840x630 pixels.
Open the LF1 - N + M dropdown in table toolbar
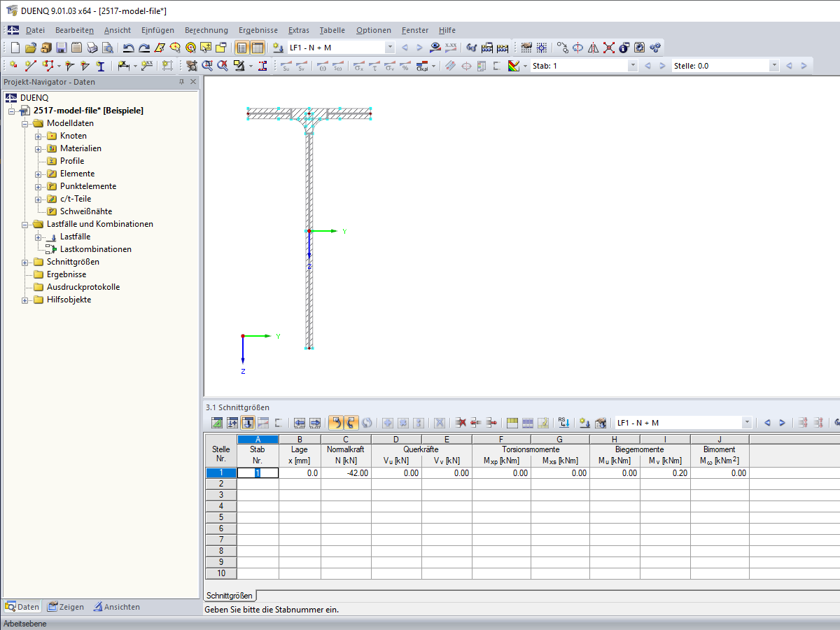[747, 423]
